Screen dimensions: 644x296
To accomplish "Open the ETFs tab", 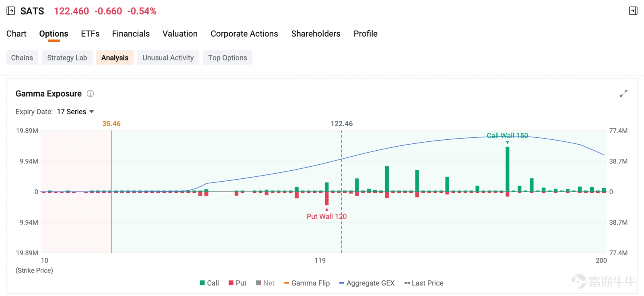I will (90, 34).
